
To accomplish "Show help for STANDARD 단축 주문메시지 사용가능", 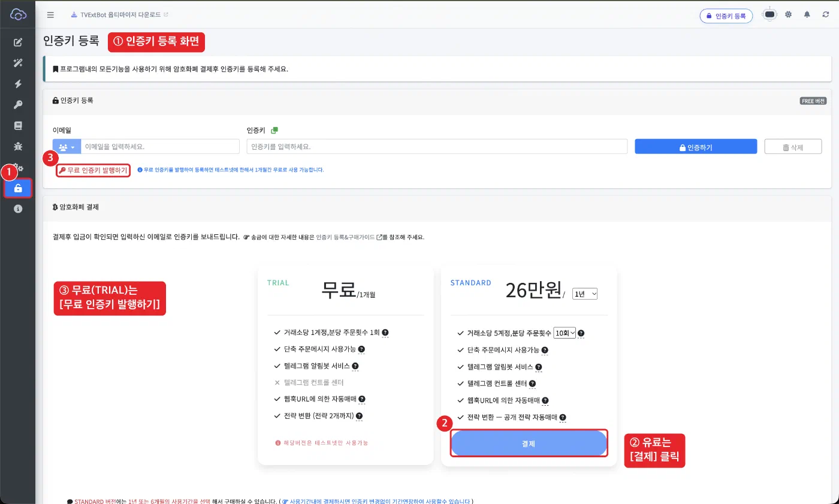I will (545, 350).
